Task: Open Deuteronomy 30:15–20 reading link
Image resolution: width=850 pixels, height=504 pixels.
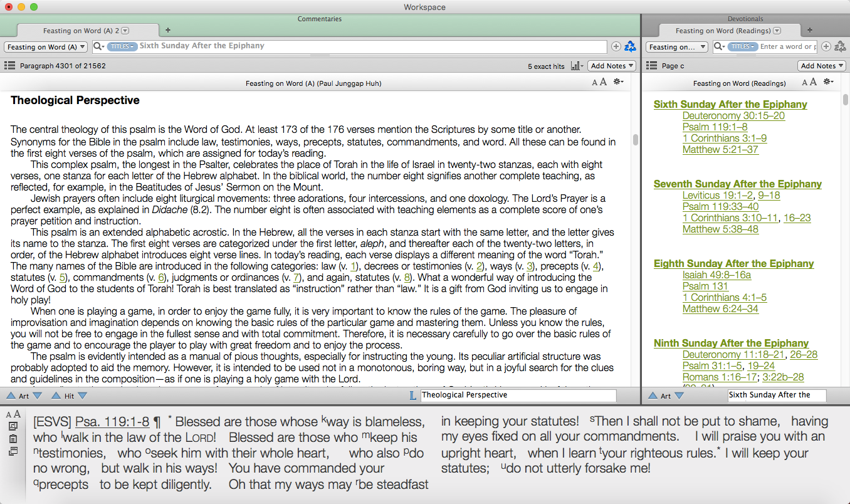Action: tap(733, 115)
